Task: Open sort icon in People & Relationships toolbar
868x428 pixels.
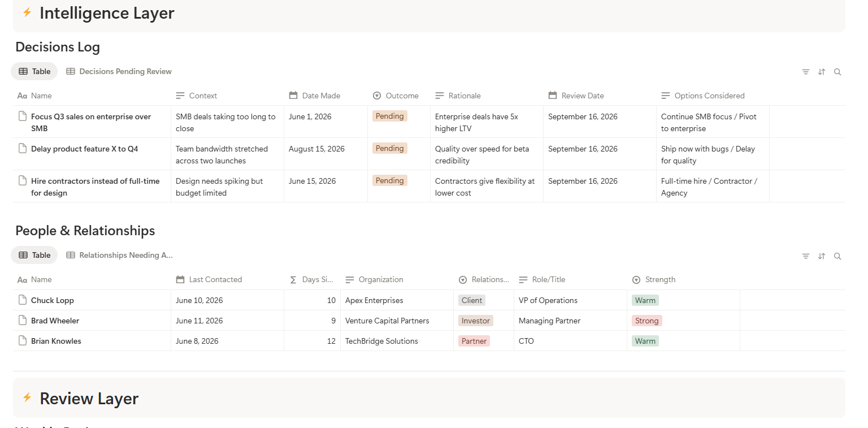Action: pyautogui.click(x=822, y=256)
